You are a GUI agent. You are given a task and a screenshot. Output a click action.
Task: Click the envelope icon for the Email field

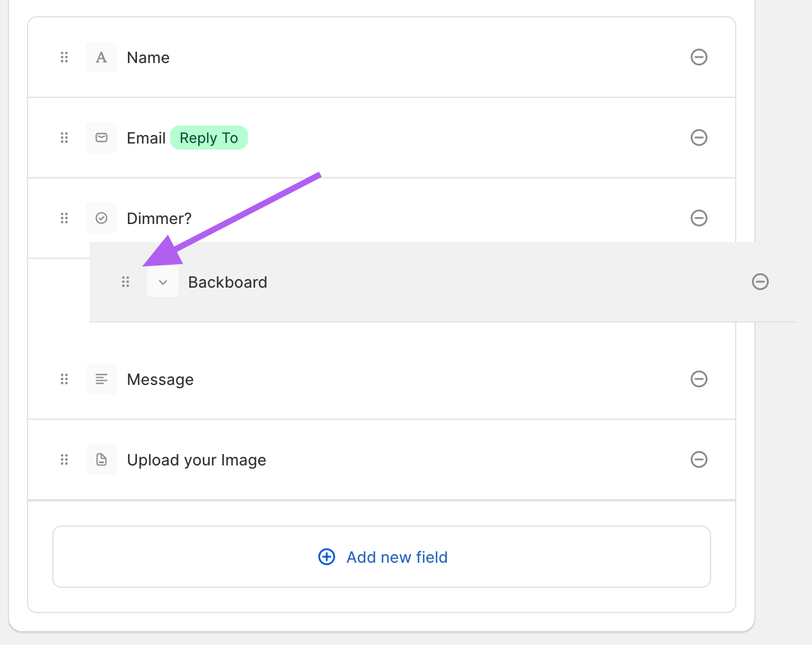click(x=101, y=138)
